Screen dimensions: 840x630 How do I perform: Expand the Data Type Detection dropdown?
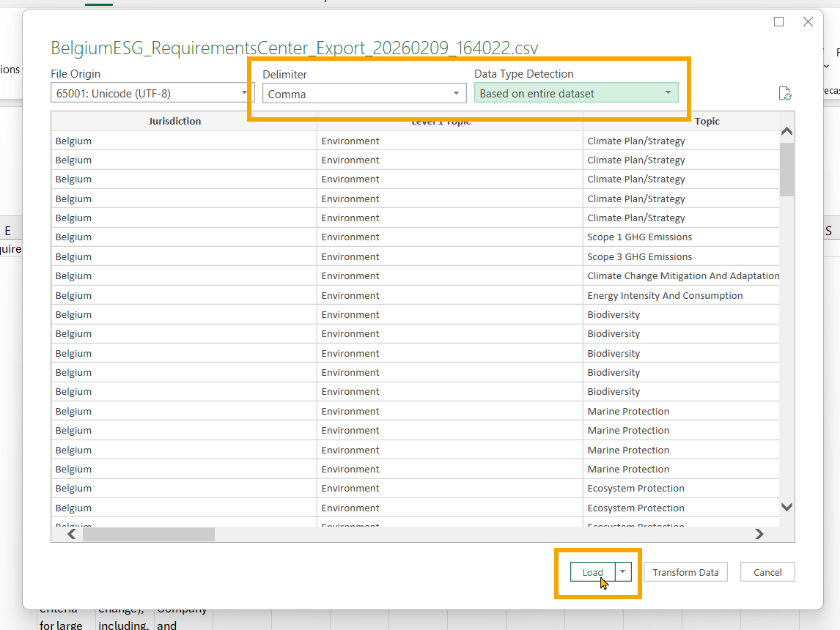(576, 93)
